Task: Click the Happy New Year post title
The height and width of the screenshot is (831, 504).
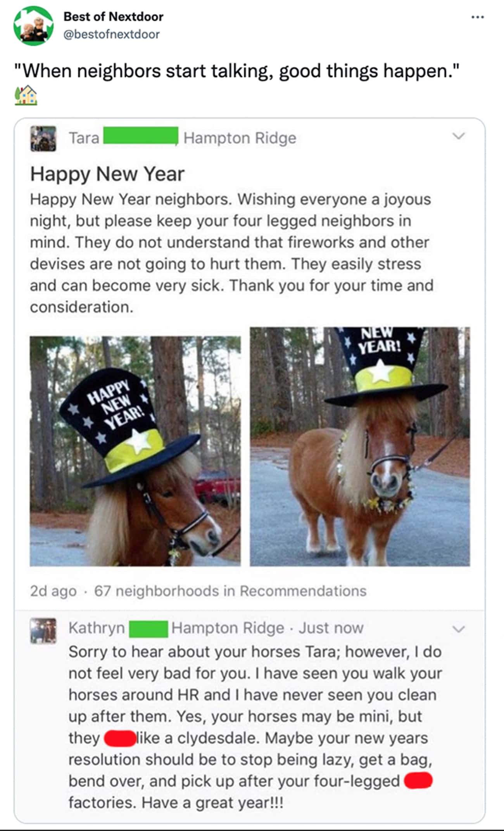Action: point(107,174)
